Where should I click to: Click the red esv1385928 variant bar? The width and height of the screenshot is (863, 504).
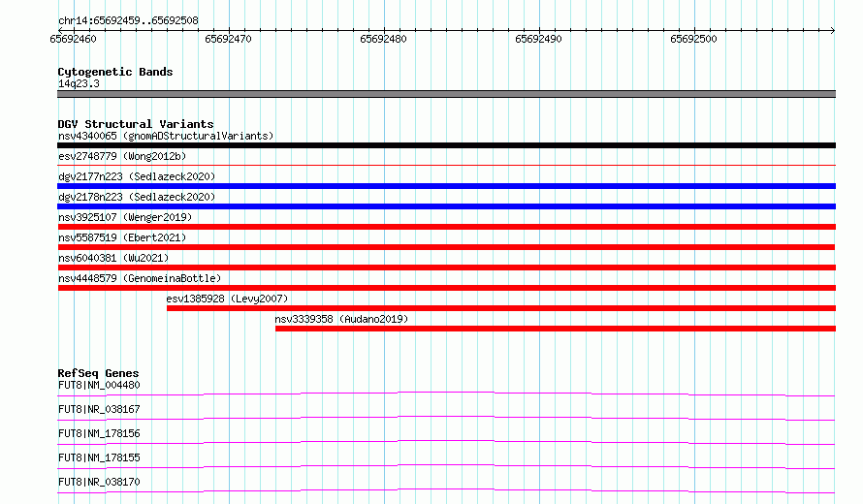coord(501,308)
